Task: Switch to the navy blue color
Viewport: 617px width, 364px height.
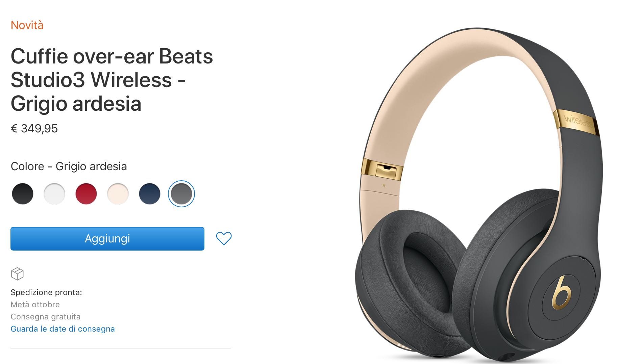Action: 150,194
